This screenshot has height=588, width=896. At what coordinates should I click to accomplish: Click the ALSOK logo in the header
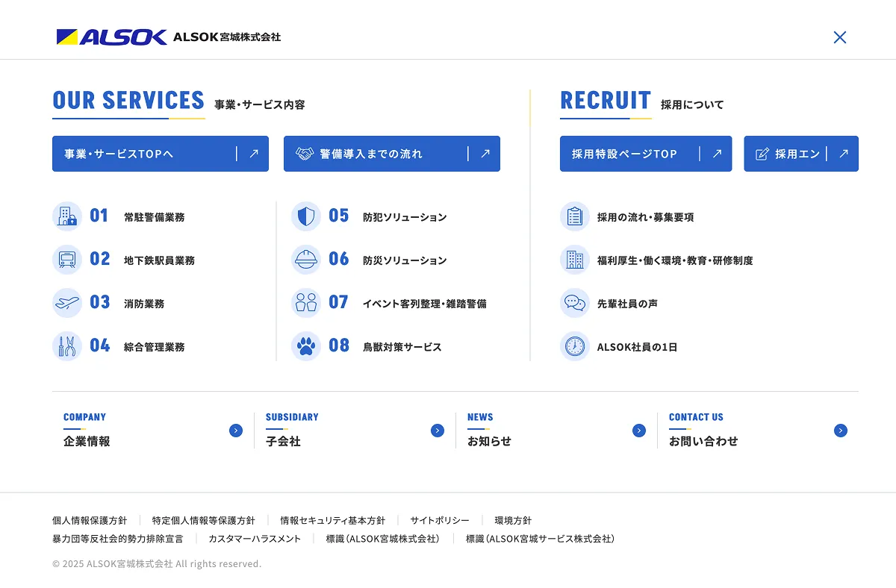click(112, 37)
